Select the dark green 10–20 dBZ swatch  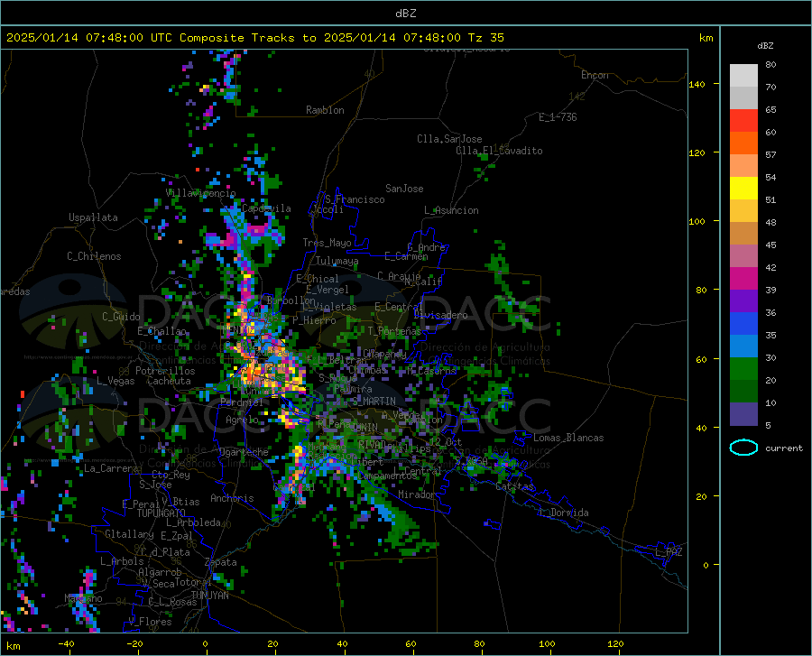tap(743, 392)
